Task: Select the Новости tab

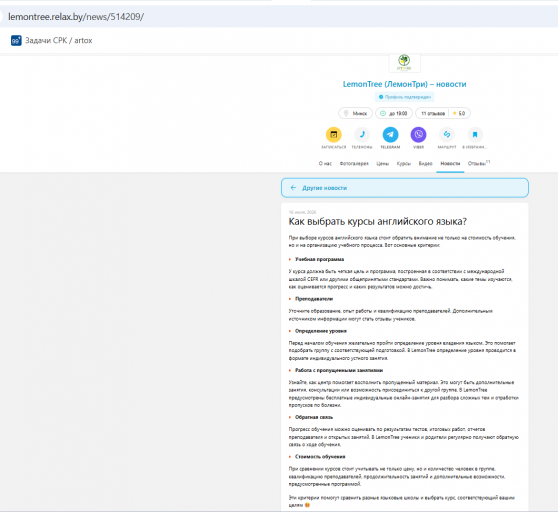Action: point(450,163)
